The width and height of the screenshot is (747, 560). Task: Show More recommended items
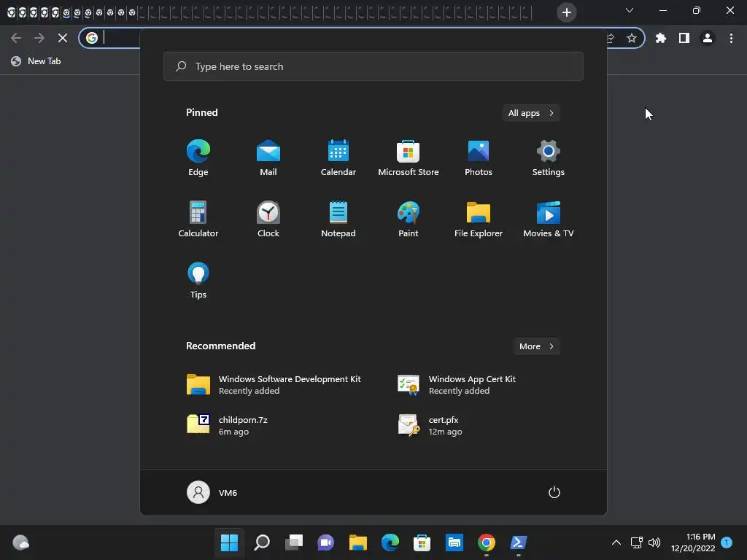click(536, 346)
